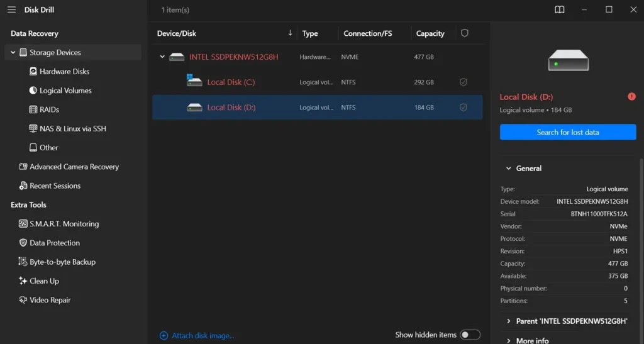Toggle Show hidden items switch

(470, 335)
